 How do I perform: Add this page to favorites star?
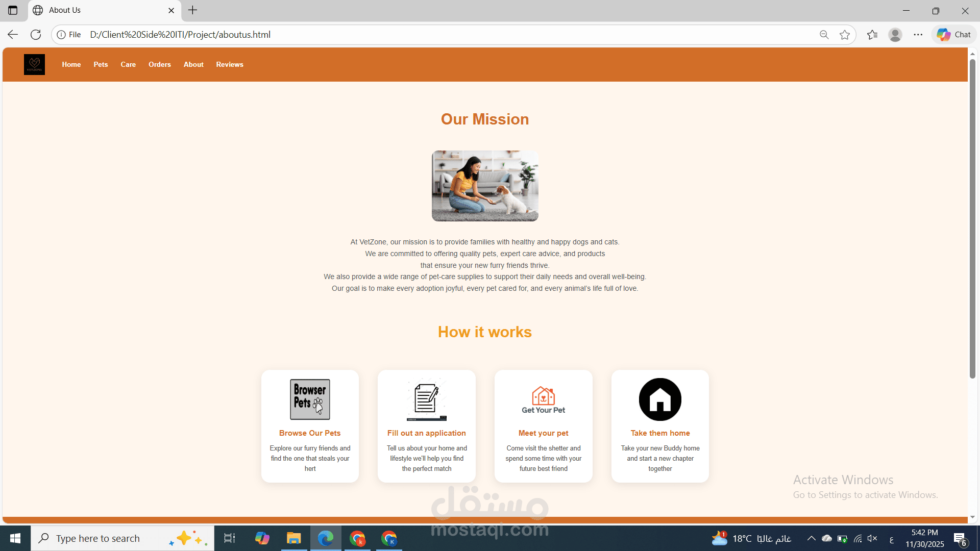(845, 35)
